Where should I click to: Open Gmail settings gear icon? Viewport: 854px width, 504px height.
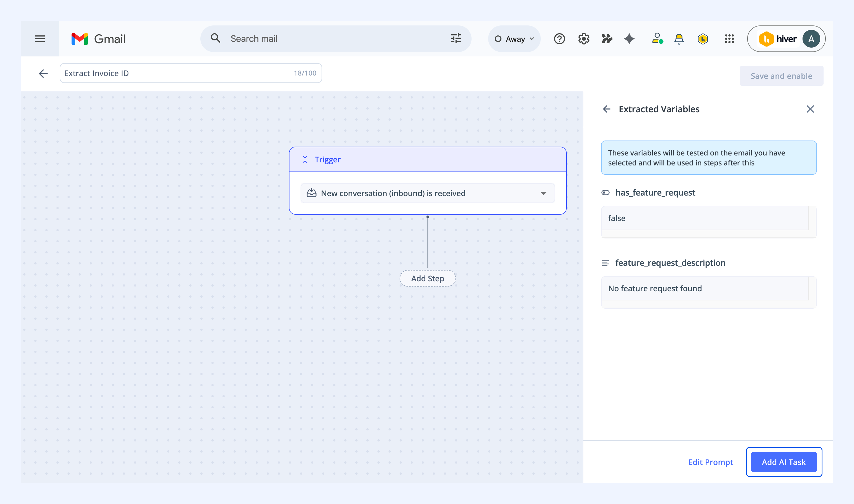(584, 39)
